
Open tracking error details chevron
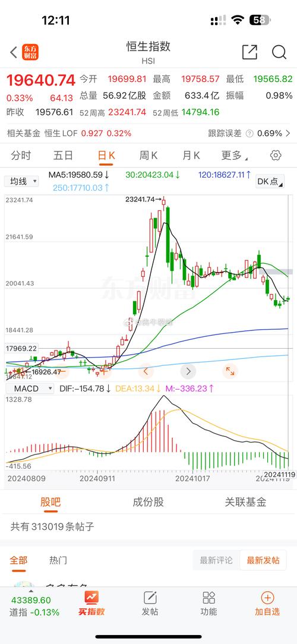[288, 133]
